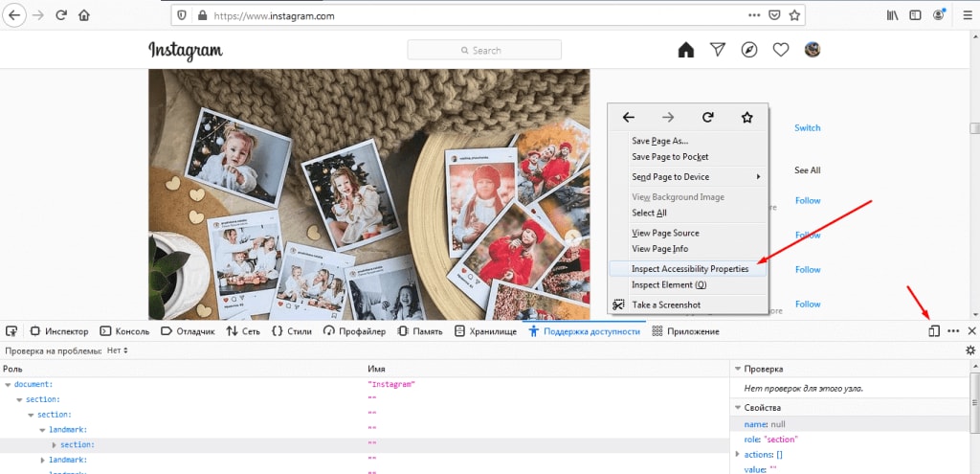Switch to the Память tab

click(420, 331)
